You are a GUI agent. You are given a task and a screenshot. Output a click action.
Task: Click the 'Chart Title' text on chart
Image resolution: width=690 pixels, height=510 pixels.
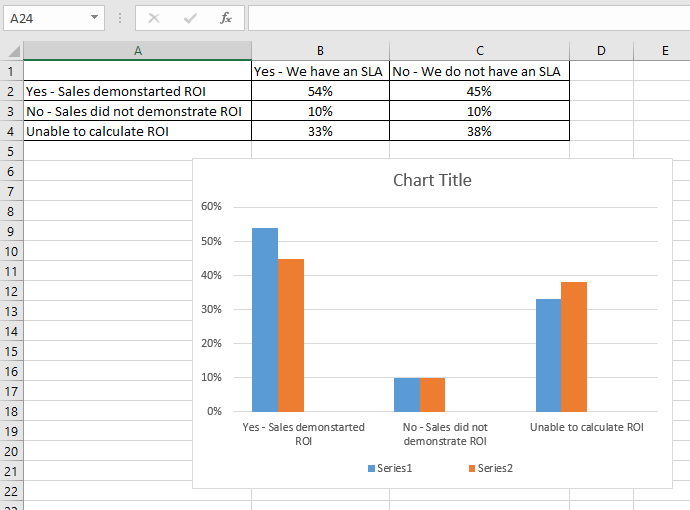tap(432, 181)
